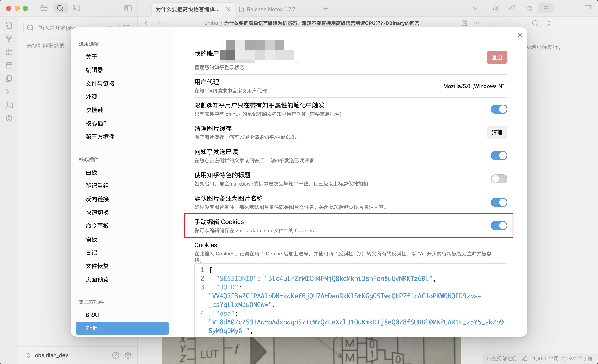598x364 pixels.
Task: Disable the 向知乎发送已读 toggle
Action: point(499,156)
